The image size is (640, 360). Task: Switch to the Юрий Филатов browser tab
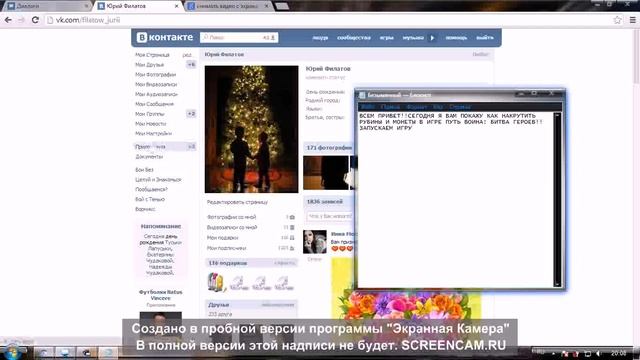pyautogui.click(x=138, y=6)
